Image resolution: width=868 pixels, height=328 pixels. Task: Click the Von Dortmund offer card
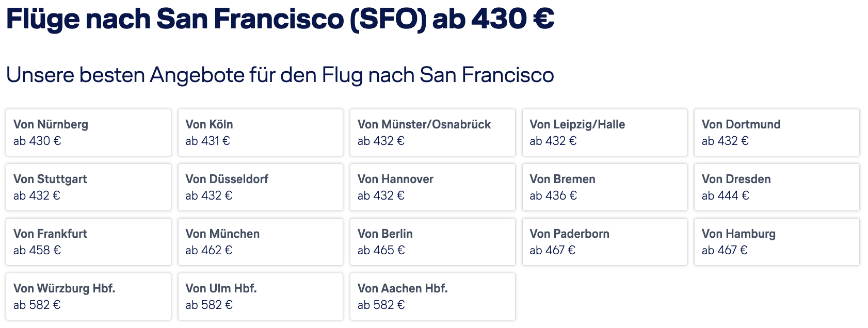[777, 133]
